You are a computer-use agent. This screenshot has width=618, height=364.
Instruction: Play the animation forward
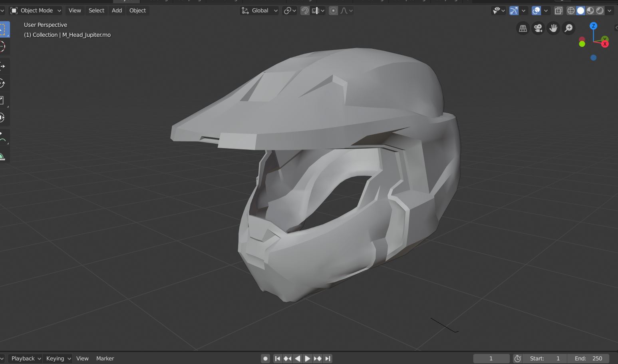click(307, 358)
